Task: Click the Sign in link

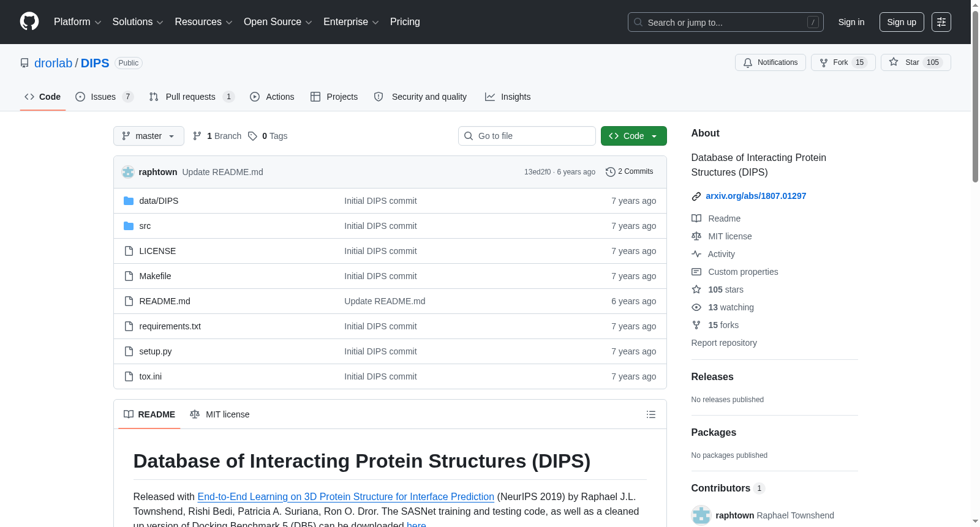Action: pyautogui.click(x=851, y=22)
